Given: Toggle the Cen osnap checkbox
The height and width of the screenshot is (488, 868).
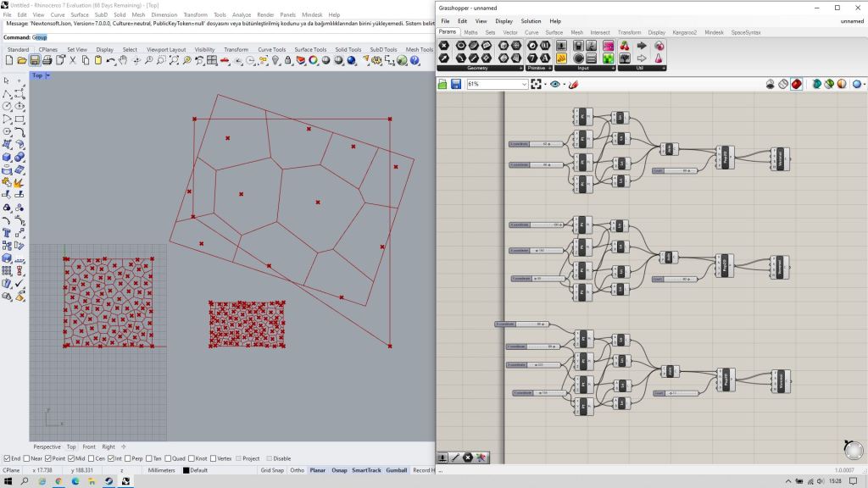Looking at the screenshot, I should [92, 458].
